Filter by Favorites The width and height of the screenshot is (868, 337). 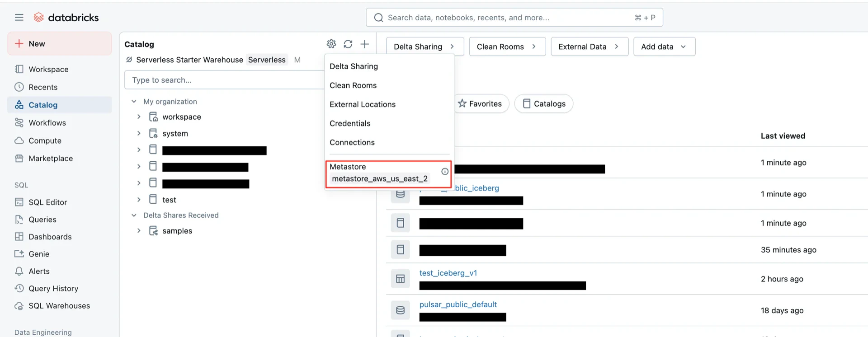pyautogui.click(x=481, y=103)
